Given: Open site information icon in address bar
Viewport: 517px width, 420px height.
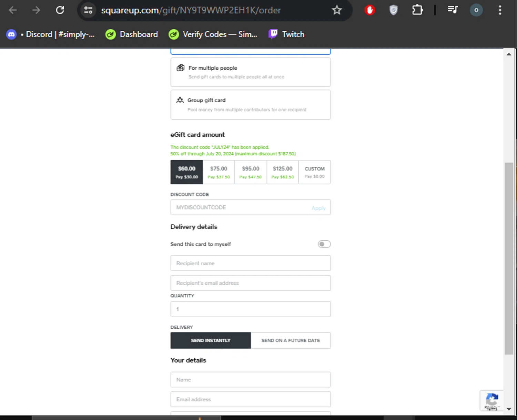Looking at the screenshot, I should pos(88,10).
